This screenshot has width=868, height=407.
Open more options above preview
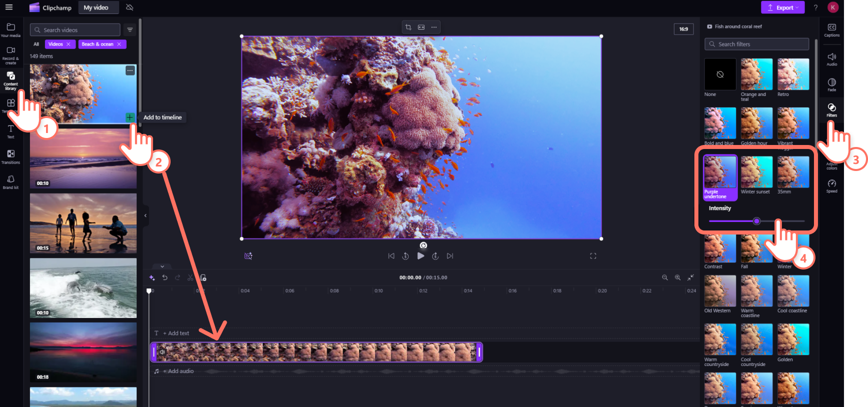434,27
